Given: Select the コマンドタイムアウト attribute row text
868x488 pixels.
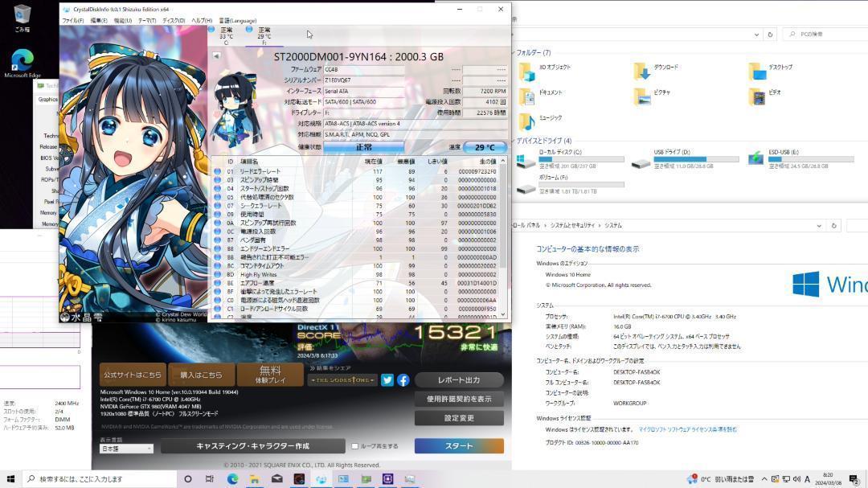Looking at the screenshot, I should 262,266.
